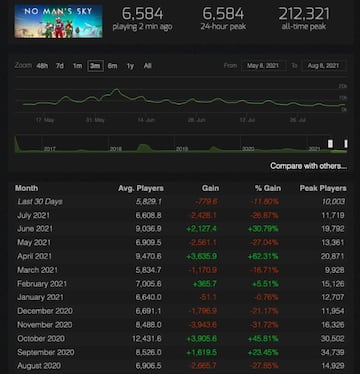Click the 2018 marker in the navigator timeline
360x374 pixels.
[116, 149]
